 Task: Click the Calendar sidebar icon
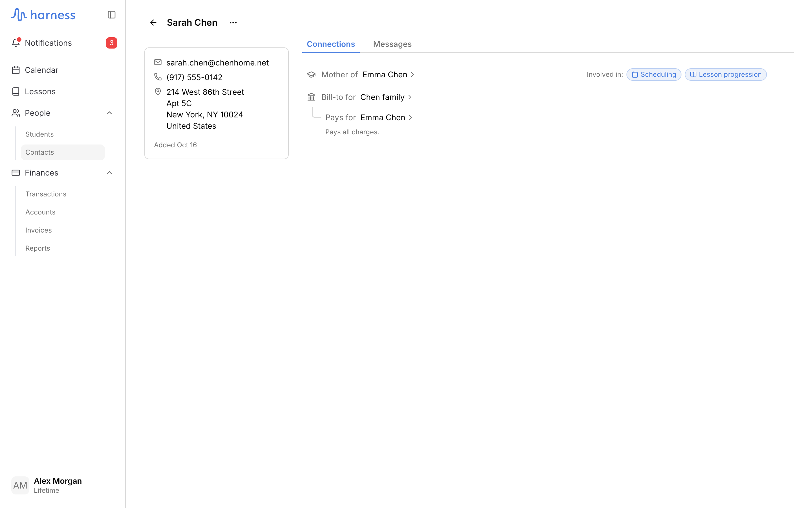click(x=16, y=70)
